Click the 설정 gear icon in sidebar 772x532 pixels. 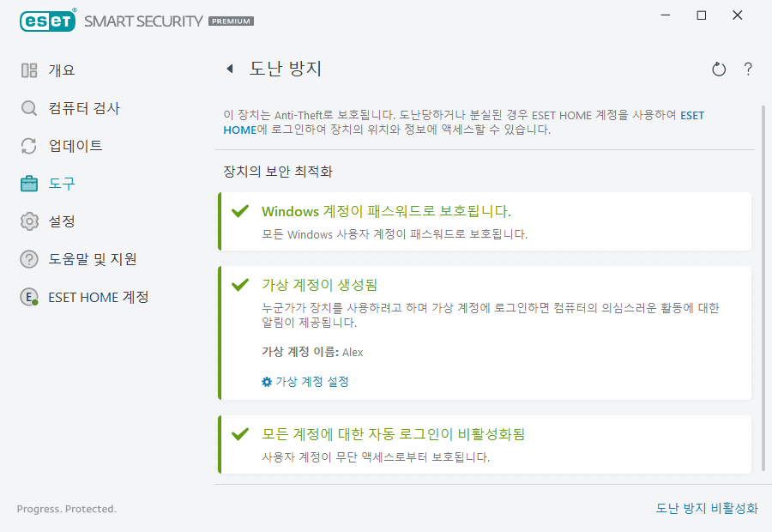(x=28, y=221)
